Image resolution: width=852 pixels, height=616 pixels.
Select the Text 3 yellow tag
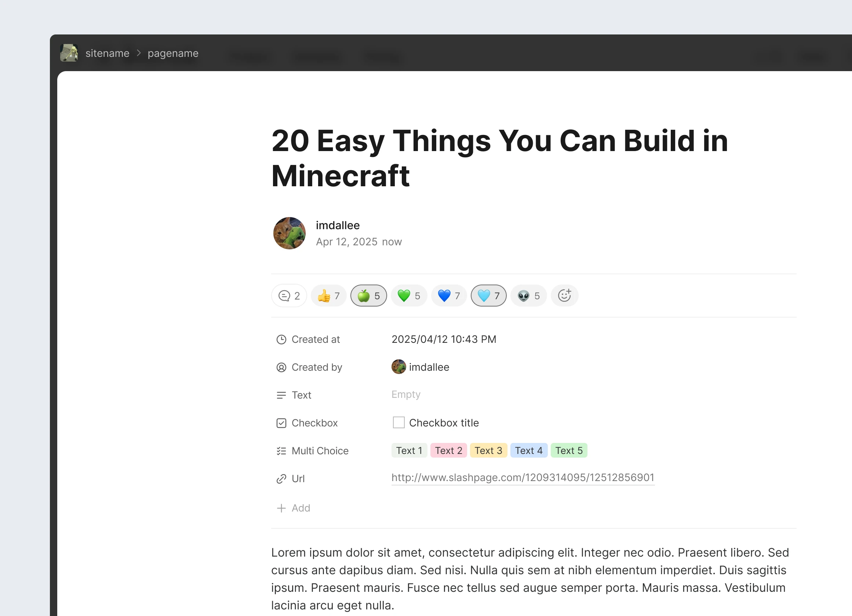point(488,451)
